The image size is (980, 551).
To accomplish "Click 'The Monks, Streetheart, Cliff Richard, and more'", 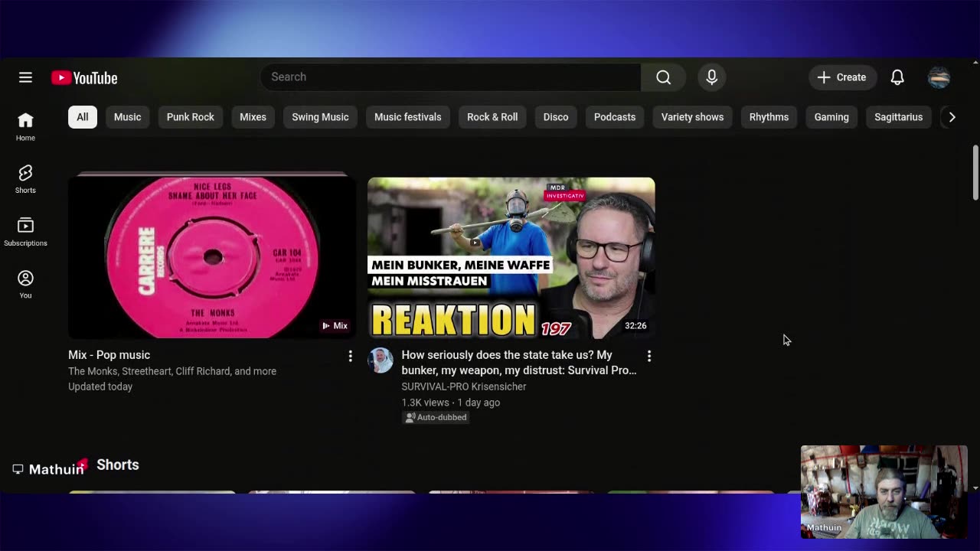I will coord(172,371).
